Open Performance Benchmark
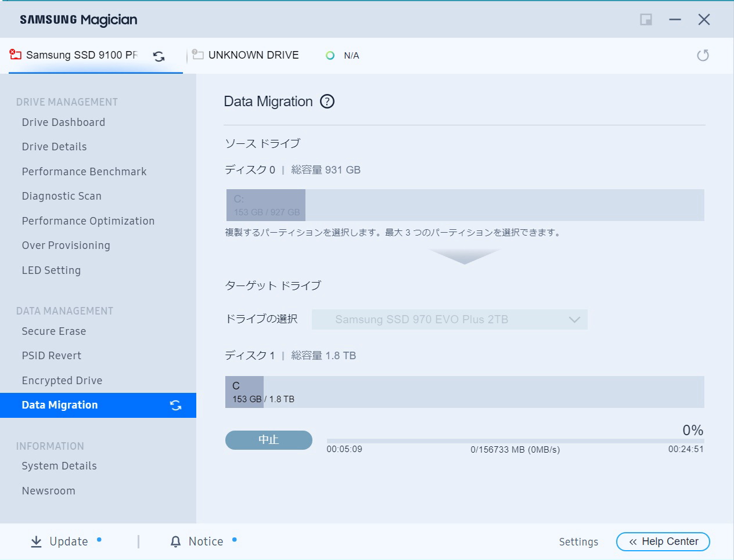 click(x=84, y=172)
